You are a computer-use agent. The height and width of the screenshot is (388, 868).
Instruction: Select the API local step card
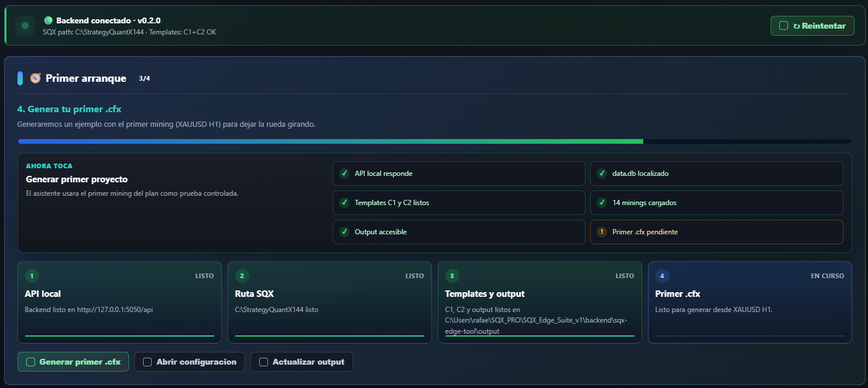coord(120,302)
